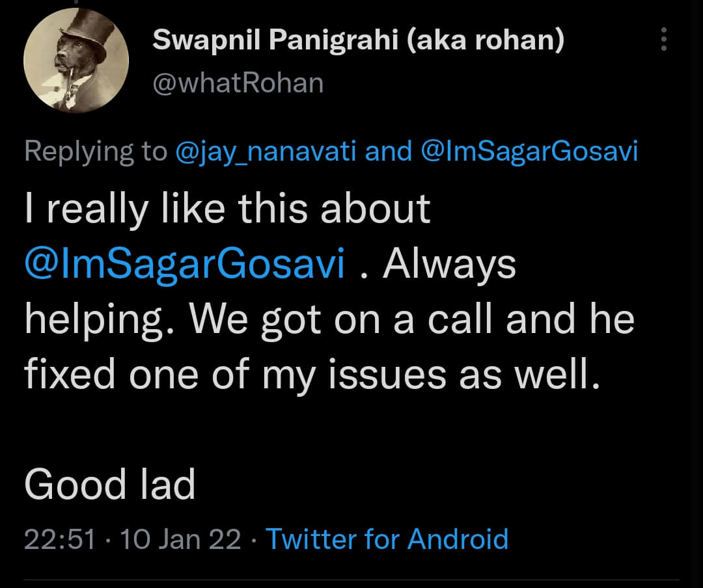This screenshot has height=588, width=703.
Task: Click the "I really like this about" line
Action: click(228, 209)
